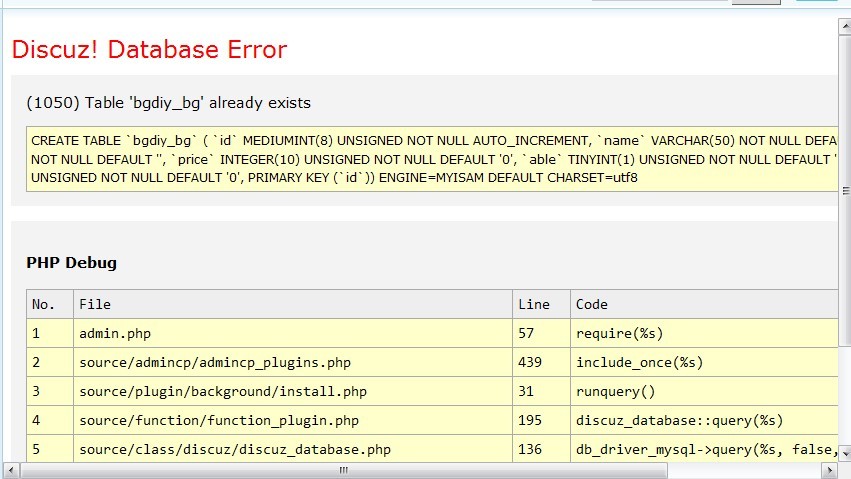851x479 pixels.
Task: Click the 'No.' column header
Action: click(x=50, y=304)
